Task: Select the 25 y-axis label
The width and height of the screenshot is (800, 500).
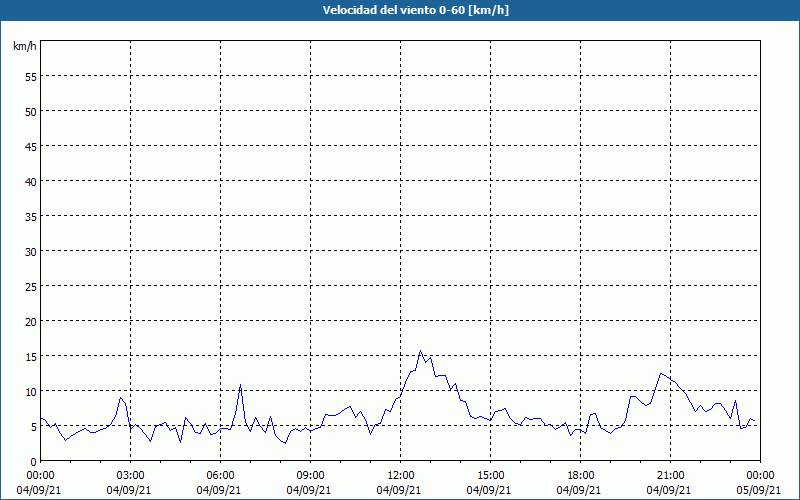Action: pyautogui.click(x=31, y=286)
